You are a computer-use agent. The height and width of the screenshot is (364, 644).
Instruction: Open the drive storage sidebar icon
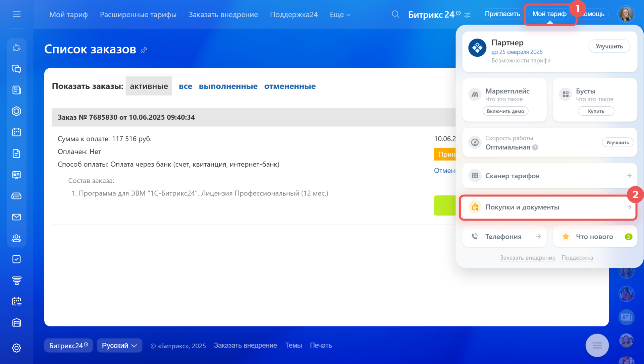[x=16, y=196]
